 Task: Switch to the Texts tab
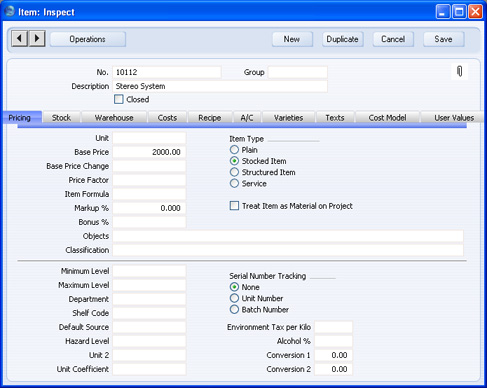335,118
